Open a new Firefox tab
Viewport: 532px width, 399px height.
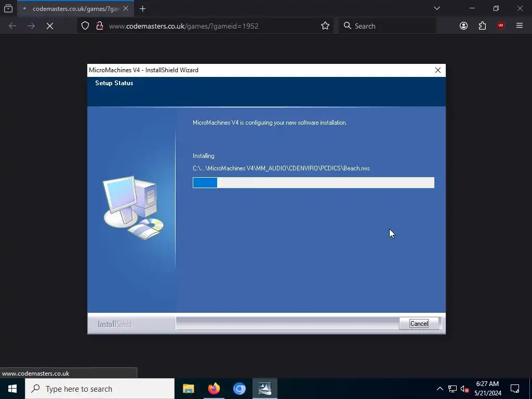click(x=142, y=9)
